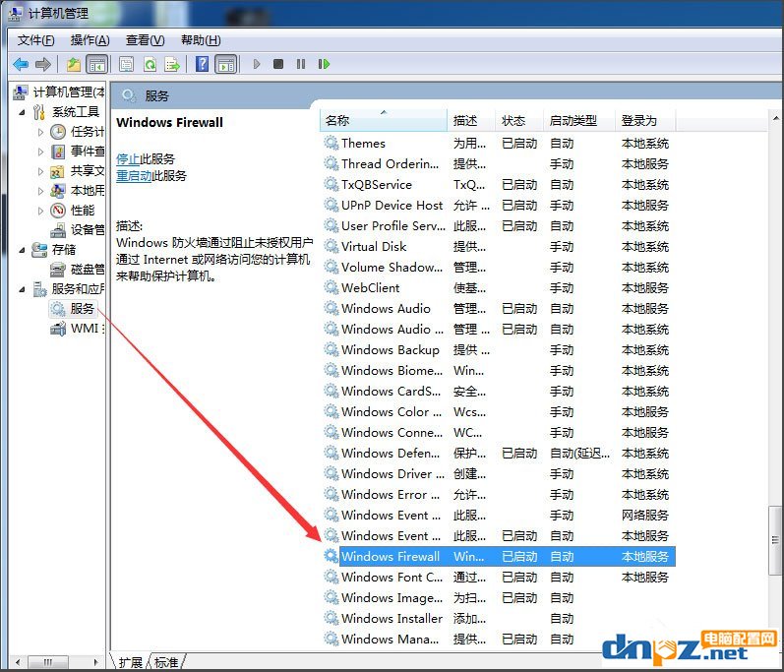784x672 pixels.
Task: Click the Back arrow toolbar icon
Action: coord(21,64)
